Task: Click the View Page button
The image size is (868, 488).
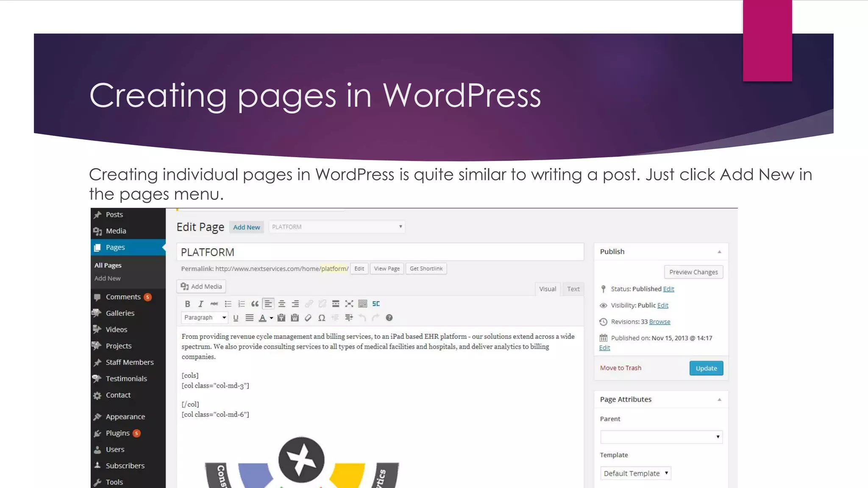Action: (387, 269)
